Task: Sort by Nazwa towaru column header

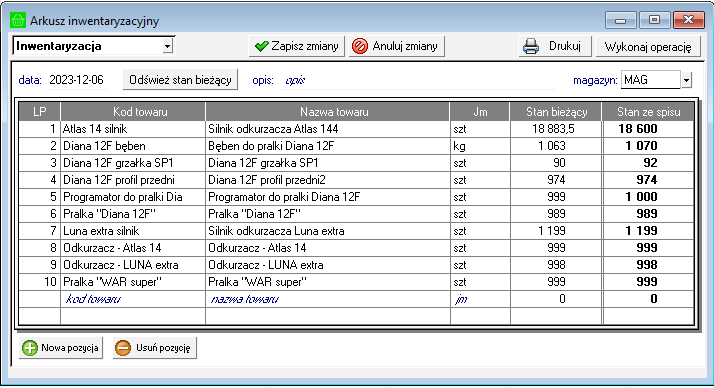Action: pos(328,112)
